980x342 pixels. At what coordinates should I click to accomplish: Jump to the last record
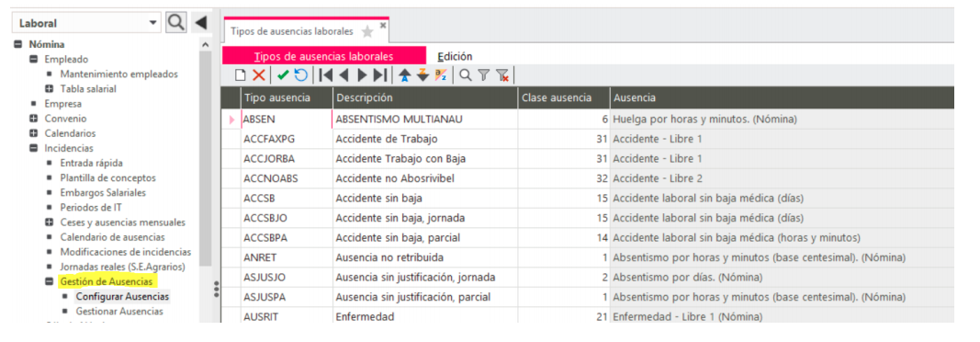point(380,75)
